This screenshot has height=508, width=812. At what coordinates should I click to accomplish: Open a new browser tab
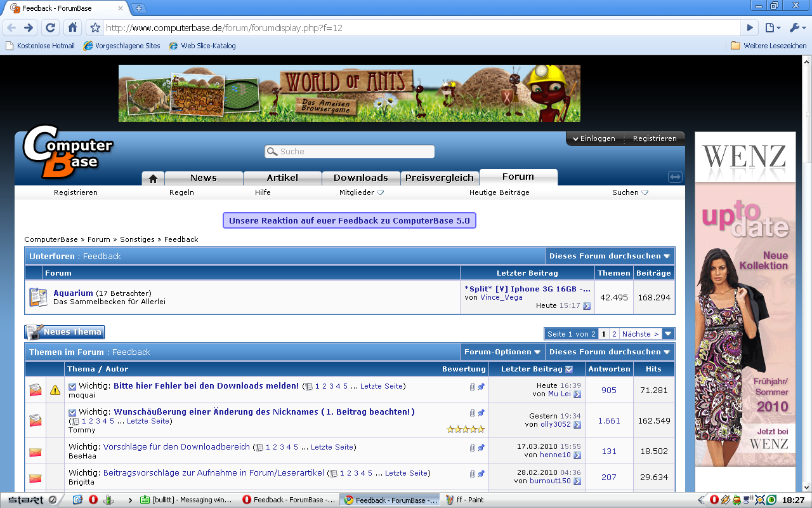140,8
